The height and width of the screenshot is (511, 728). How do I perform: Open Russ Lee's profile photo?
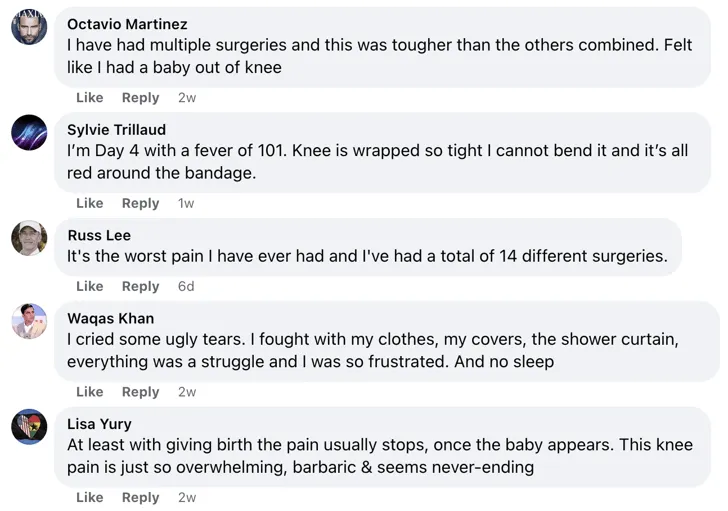click(29, 238)
